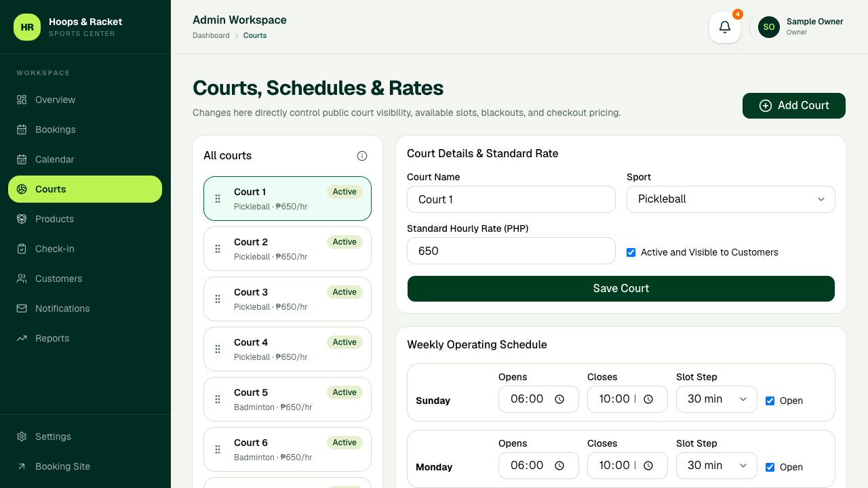The height and width of the screenshot is (488, 868).
Task: Open the Calendar menu item
Action: point(85,159)
